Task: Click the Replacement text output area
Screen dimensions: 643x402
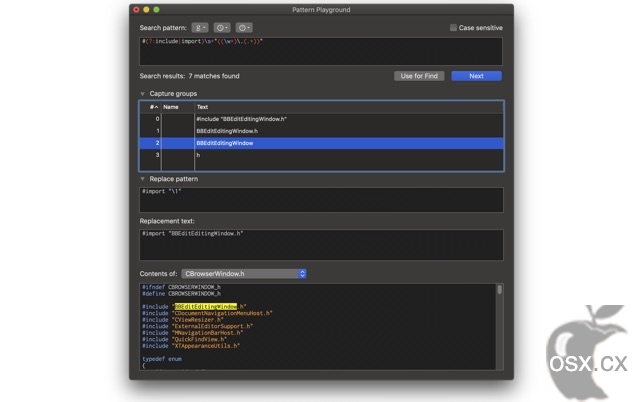Action: point(322,245)
